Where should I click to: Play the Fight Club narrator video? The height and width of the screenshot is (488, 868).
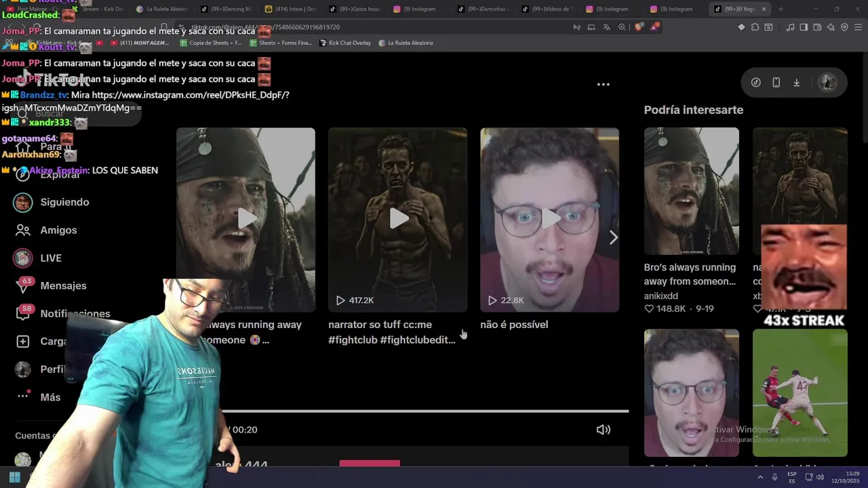397,220
